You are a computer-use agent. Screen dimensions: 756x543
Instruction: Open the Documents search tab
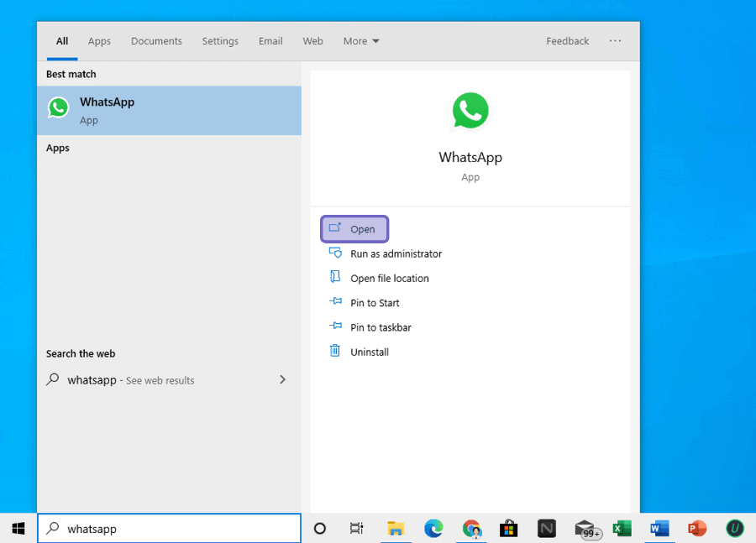tap(156, 41)
